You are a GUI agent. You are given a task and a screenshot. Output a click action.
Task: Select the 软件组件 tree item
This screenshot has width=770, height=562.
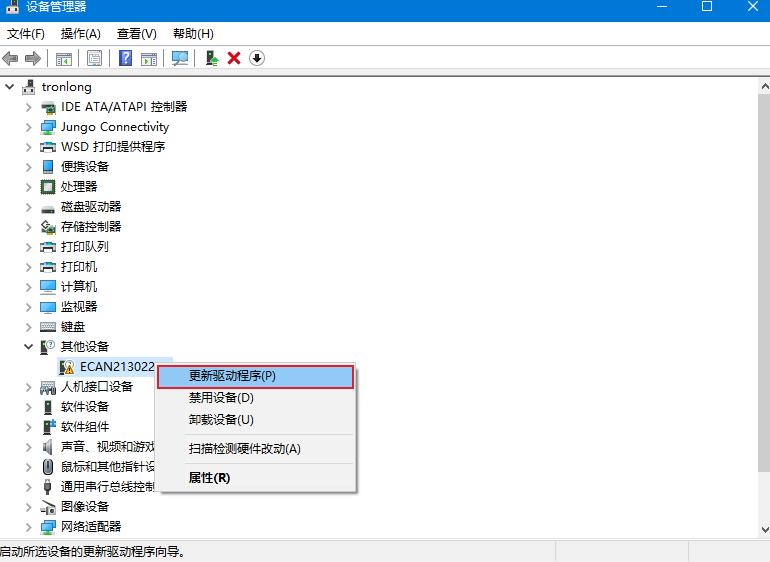coord(85,427)
